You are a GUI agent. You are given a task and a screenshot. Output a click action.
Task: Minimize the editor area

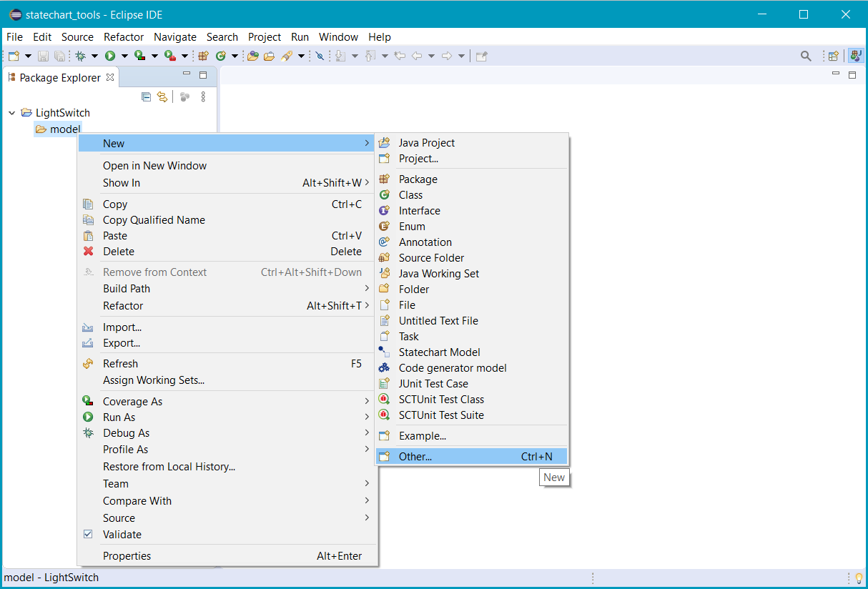pyautogui.click(x=836, y=74)
